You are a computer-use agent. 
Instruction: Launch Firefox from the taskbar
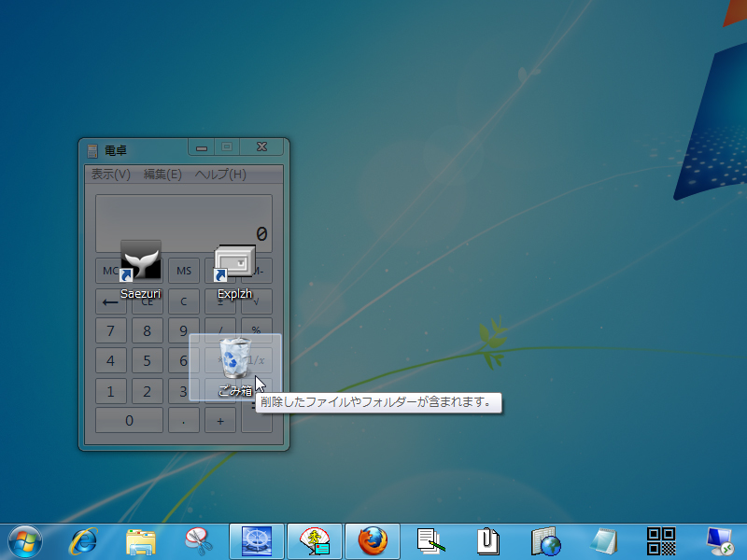373,541
